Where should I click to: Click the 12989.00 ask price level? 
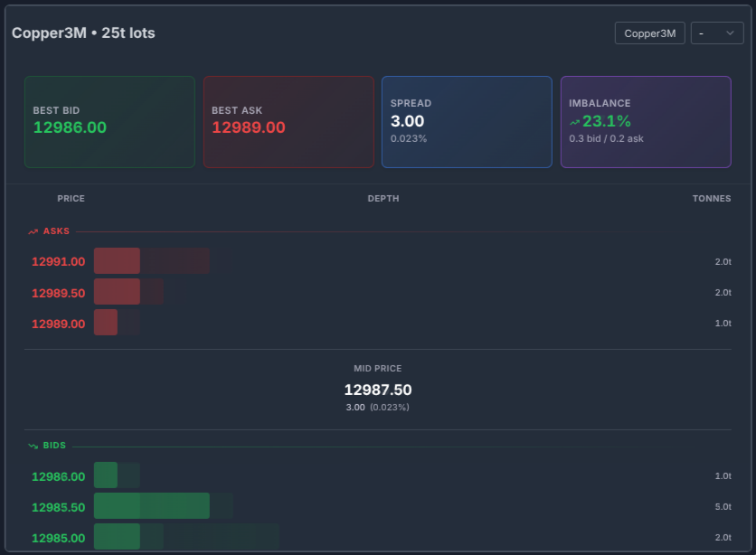click(59, 324)
